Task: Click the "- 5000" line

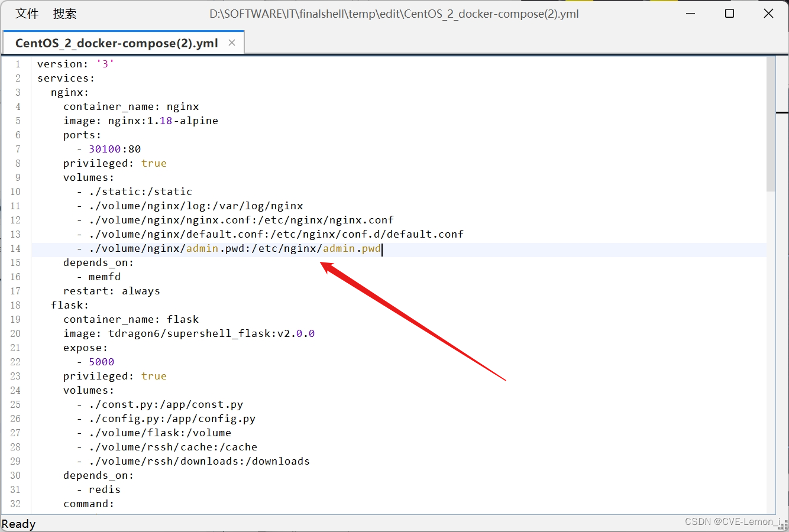Action: 96,362
